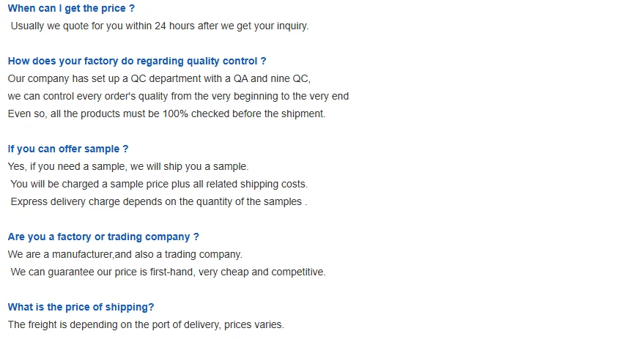Click the line 'Yes, if you need a sample'
This screenshot has height=342, width=644.
point(128,166)
